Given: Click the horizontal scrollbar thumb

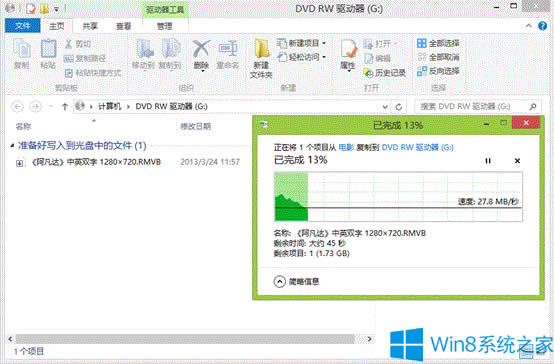Looking at the screenshot, I should tap(185, 339).
